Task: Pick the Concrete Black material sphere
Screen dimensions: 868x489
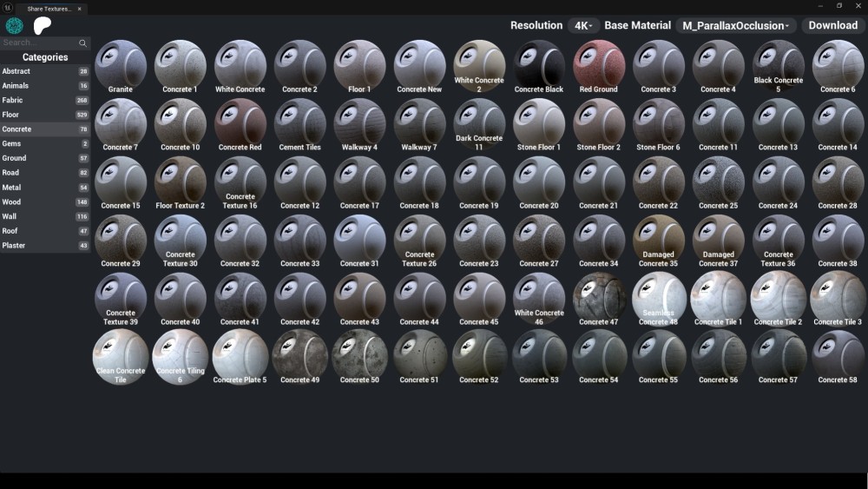Action: point(539,66)
